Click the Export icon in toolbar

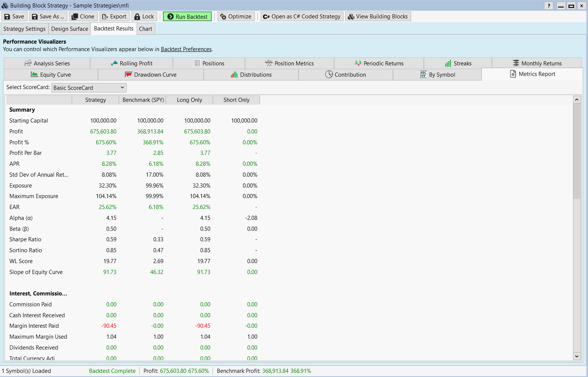pos(105,17)
